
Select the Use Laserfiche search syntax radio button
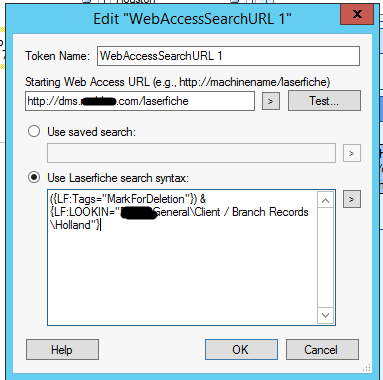point(34,177)
